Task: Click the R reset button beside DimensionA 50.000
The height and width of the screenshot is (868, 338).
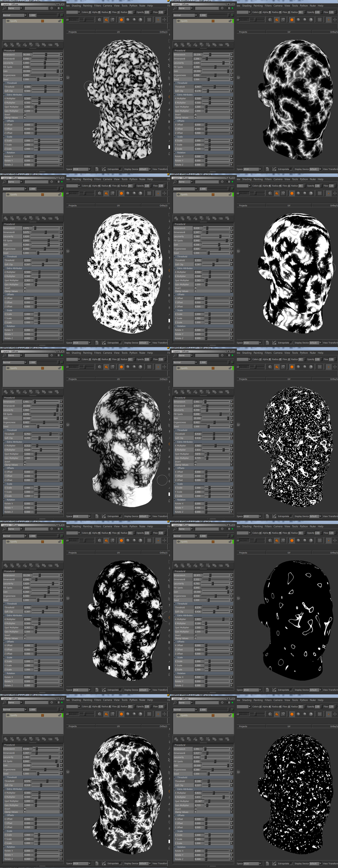Action: point(61,54)
